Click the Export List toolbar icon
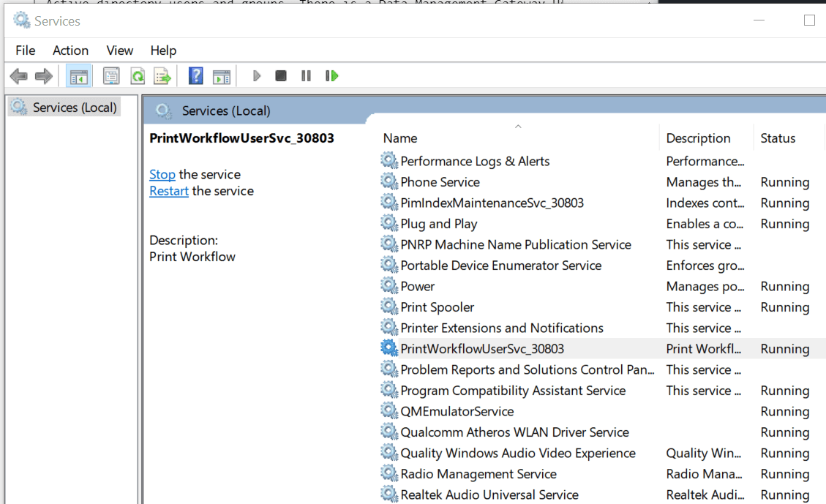This screenshot has height=504, width=826. (162, 76)
